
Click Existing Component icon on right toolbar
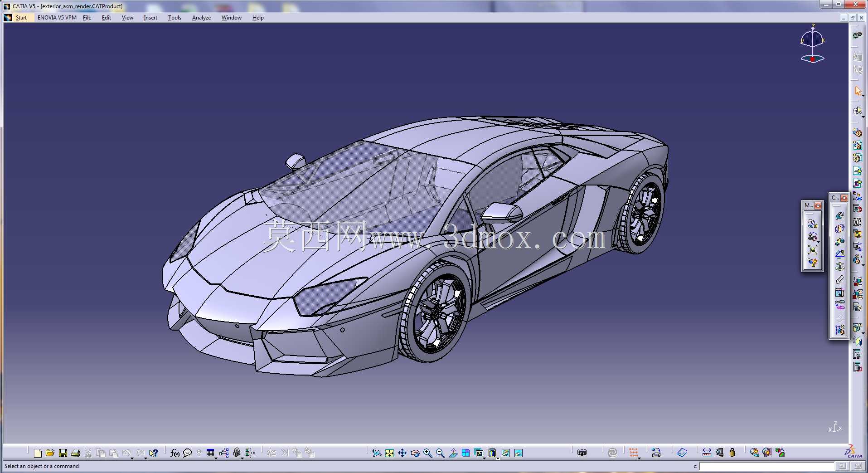857,171
